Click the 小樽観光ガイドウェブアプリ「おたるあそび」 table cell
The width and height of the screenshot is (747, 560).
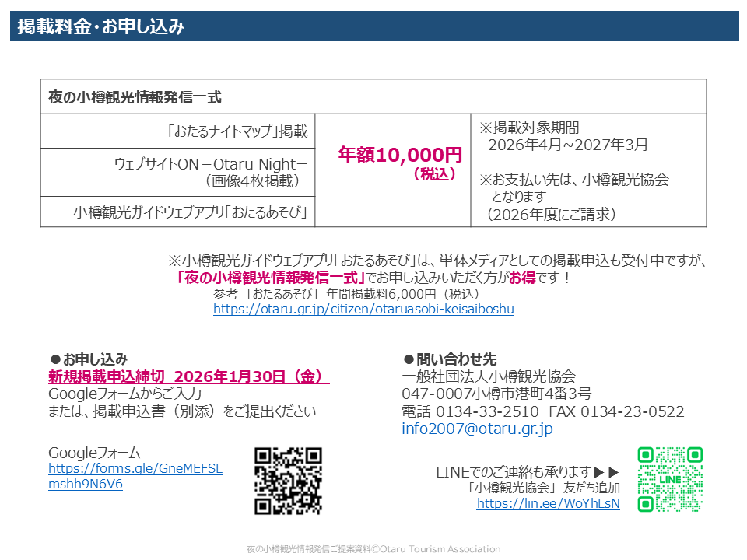click(191, 212)
